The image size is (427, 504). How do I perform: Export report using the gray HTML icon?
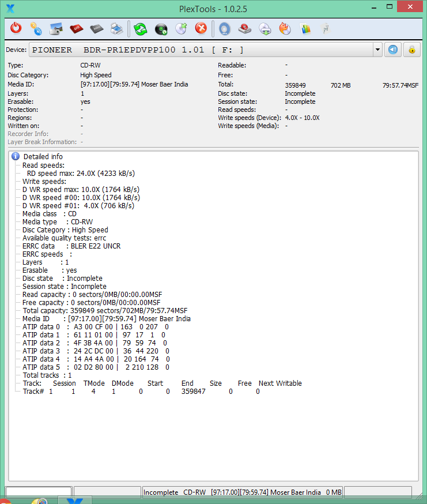pyautogui.click(x=96, y=29)
